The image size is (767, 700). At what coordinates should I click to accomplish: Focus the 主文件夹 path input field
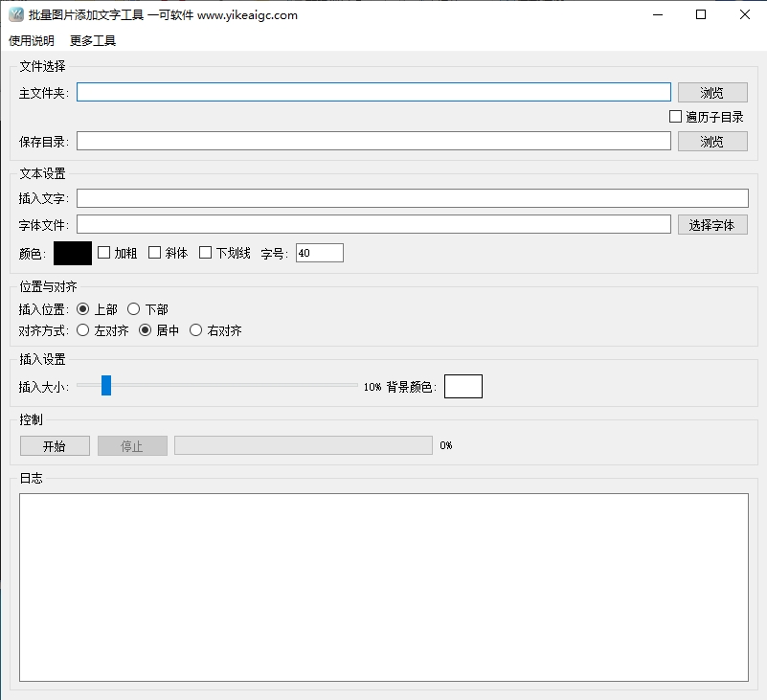[373, 92]
